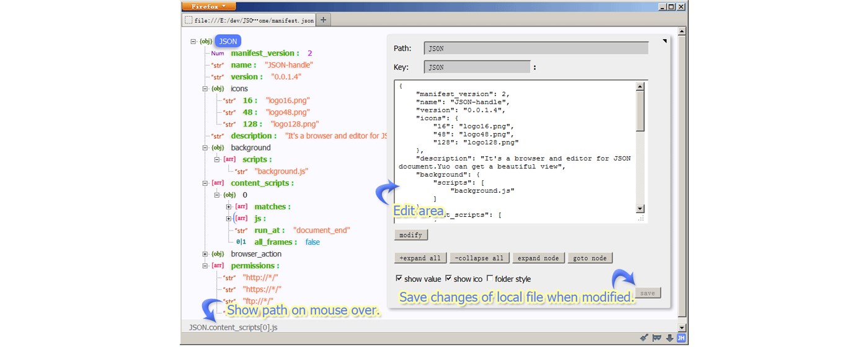
Task: Enable the folder style checkbox
Action: [490, 279]
